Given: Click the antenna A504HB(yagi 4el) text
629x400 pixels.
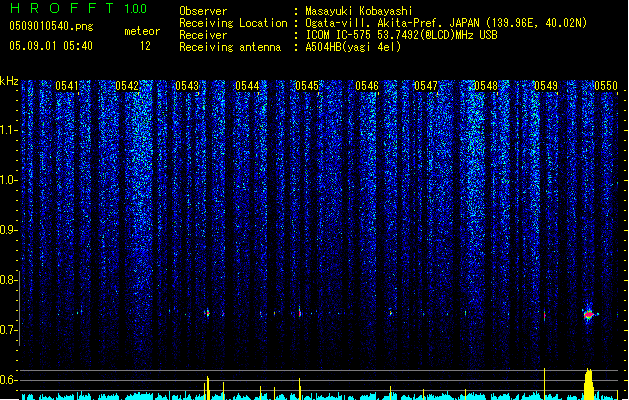Looking at the screenshot, I should point(353,47).
